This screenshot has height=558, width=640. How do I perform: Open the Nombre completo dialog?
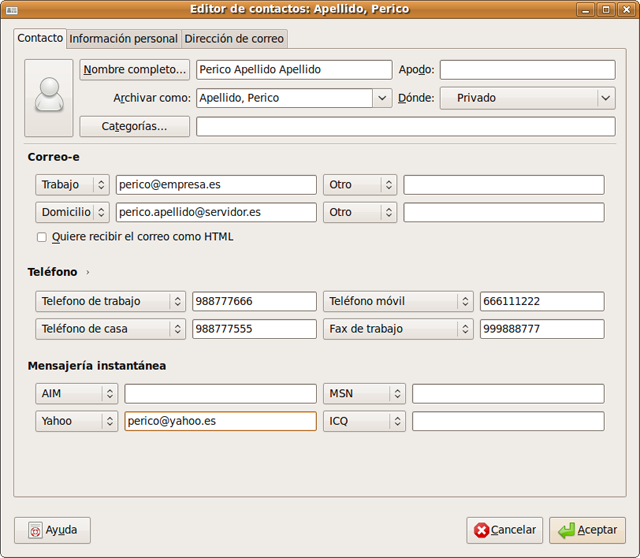[x=135, y=70]
